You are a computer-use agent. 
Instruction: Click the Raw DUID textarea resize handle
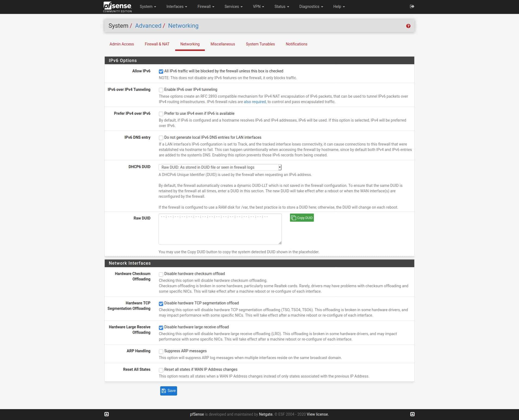click(x=280, y=242)
